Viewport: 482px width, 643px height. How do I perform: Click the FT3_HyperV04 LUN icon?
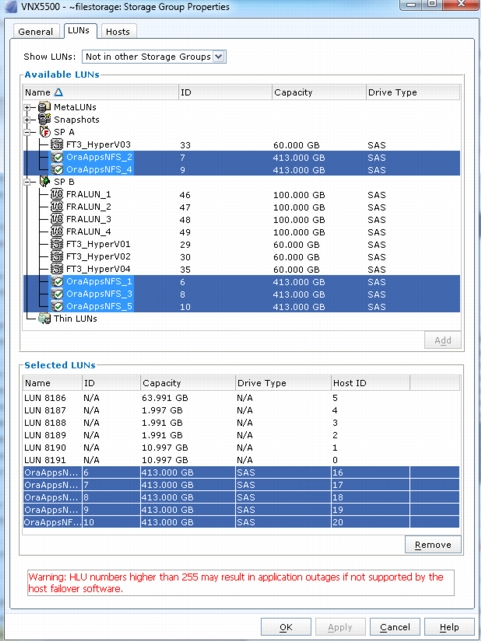(57, 269)
